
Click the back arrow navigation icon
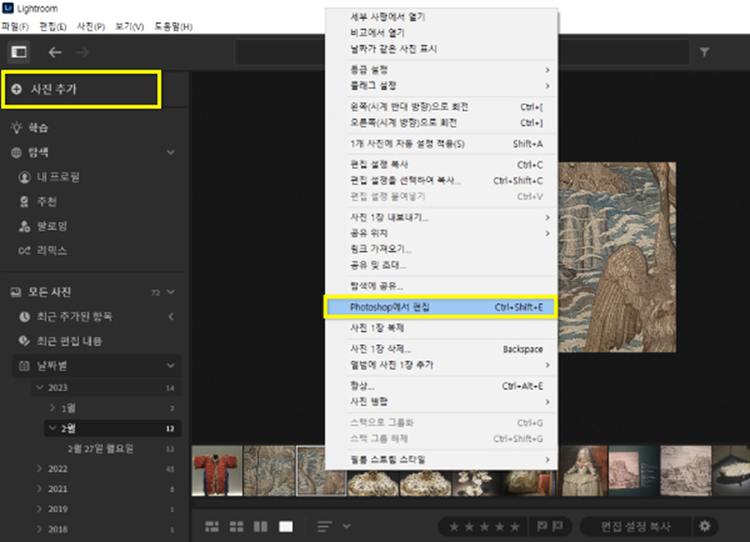pyautogui.click(x=55, y=52)
